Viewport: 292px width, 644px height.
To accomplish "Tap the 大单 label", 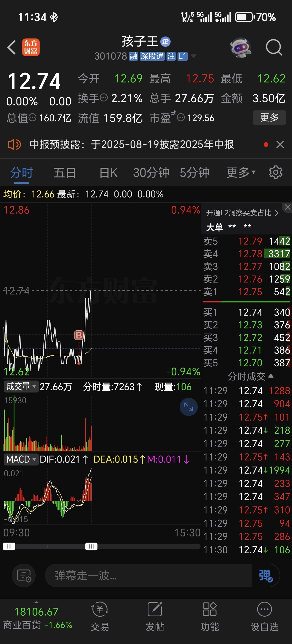I will pos(214,228).
